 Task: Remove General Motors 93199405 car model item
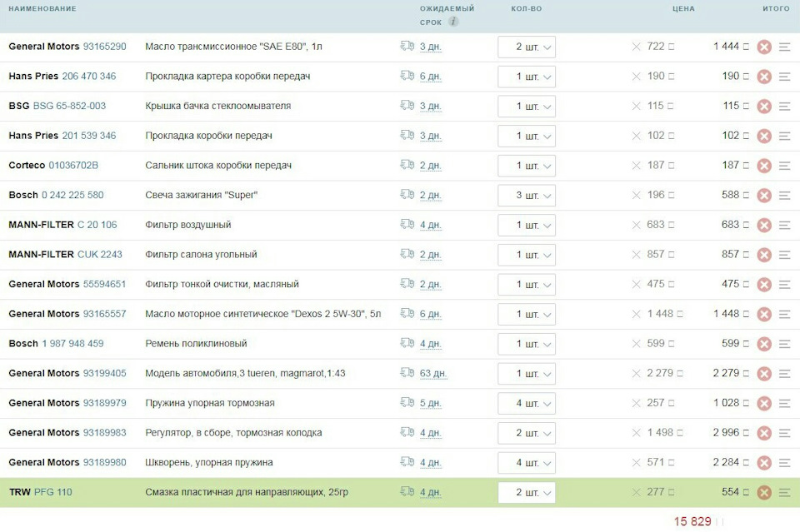[x=764, y=374]
